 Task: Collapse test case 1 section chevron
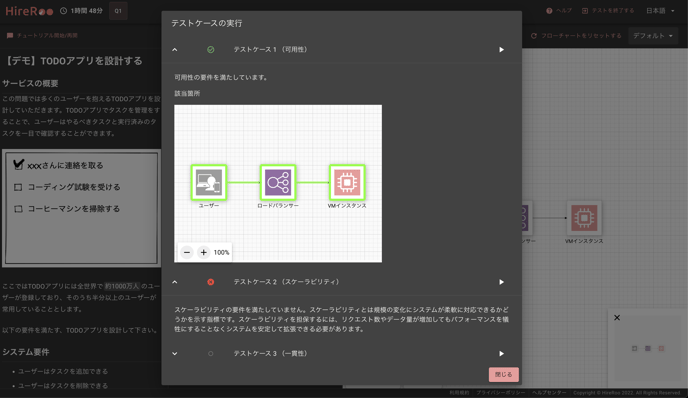coord(175,50)
